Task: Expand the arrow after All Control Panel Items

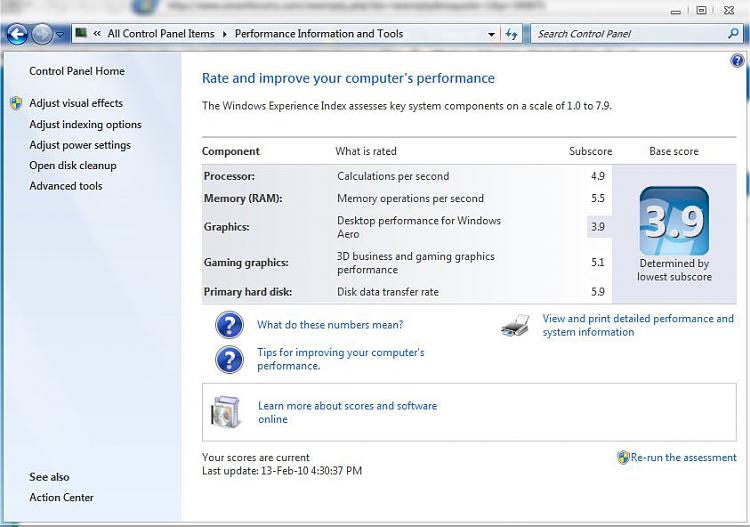Action: (224, 34)
